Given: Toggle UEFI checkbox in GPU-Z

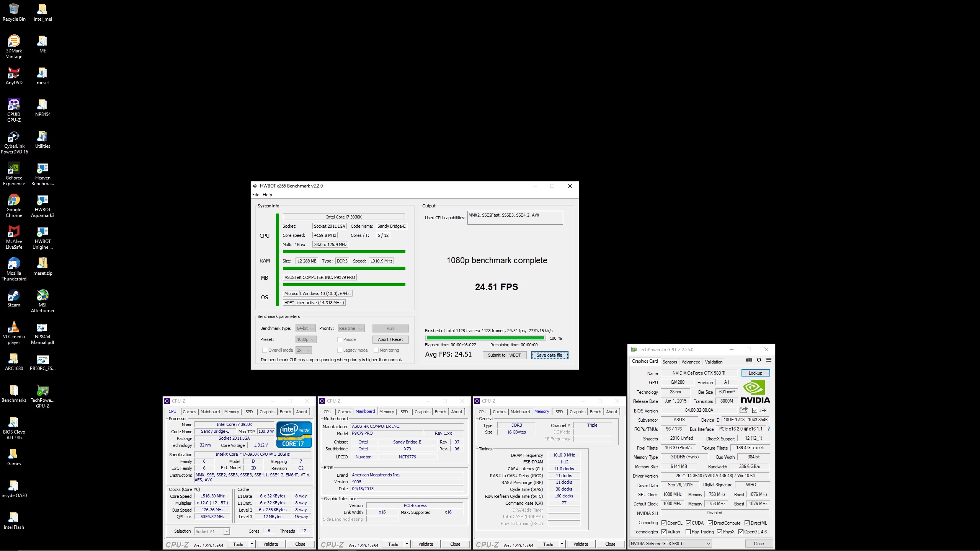Looking at the screenshot, I should (x=755, y=411).
